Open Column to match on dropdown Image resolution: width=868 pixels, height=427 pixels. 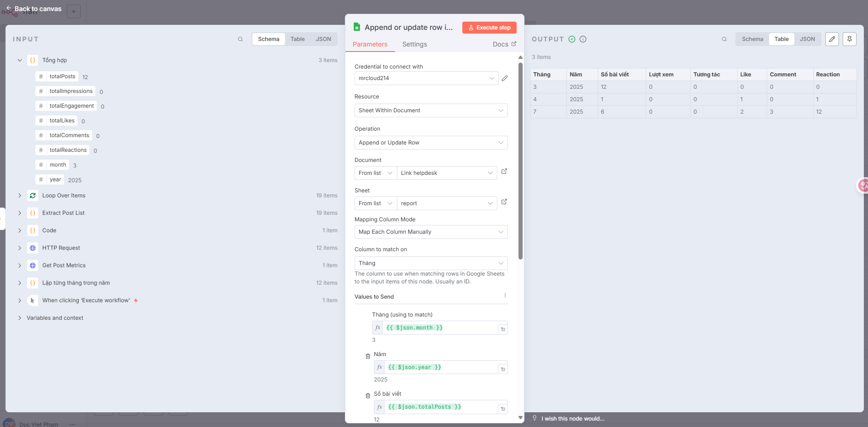431,263
